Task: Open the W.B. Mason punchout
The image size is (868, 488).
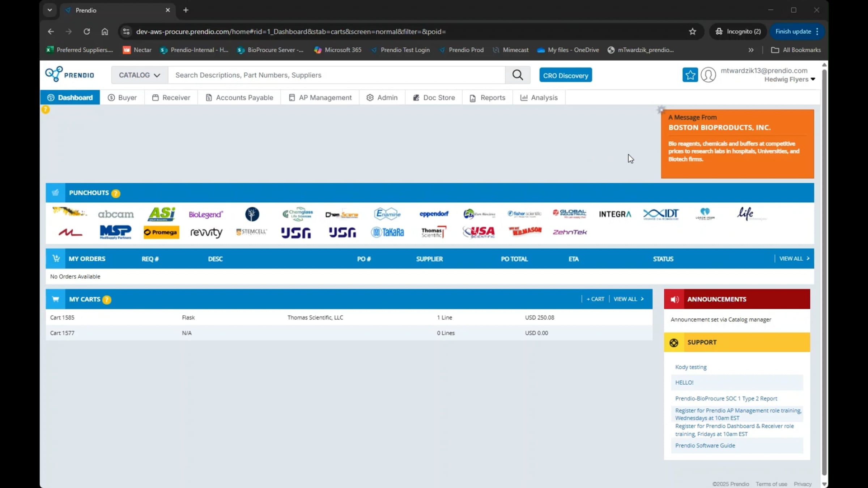Action: coord(525,231)
